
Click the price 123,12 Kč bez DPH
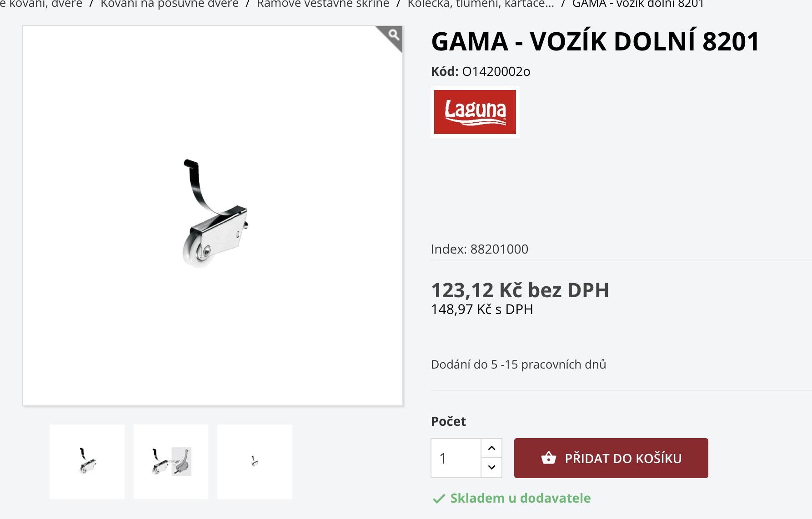tap(520, 290)
